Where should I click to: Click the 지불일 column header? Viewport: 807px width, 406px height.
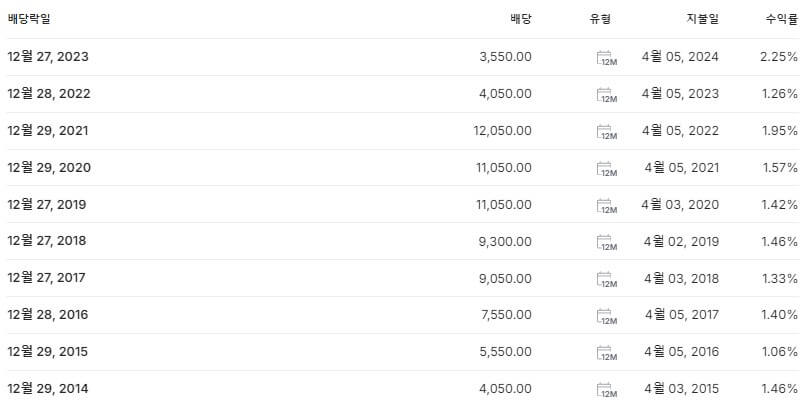coord(703,19)
